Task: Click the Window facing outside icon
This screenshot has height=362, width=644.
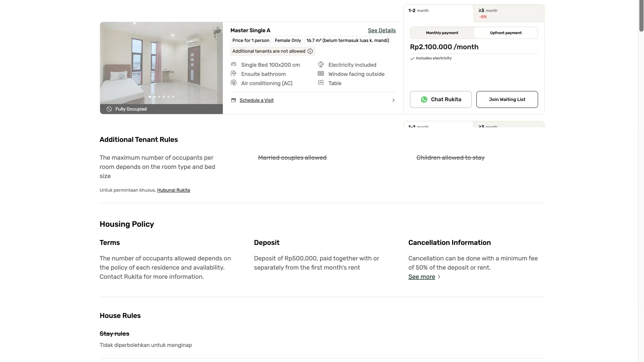Action: [x=321, y=74]
